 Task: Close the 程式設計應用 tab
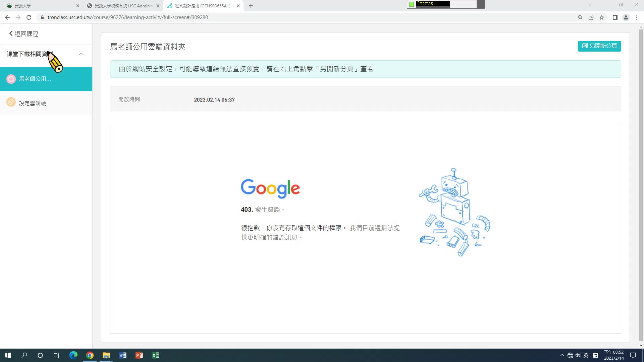pos(238,6)
